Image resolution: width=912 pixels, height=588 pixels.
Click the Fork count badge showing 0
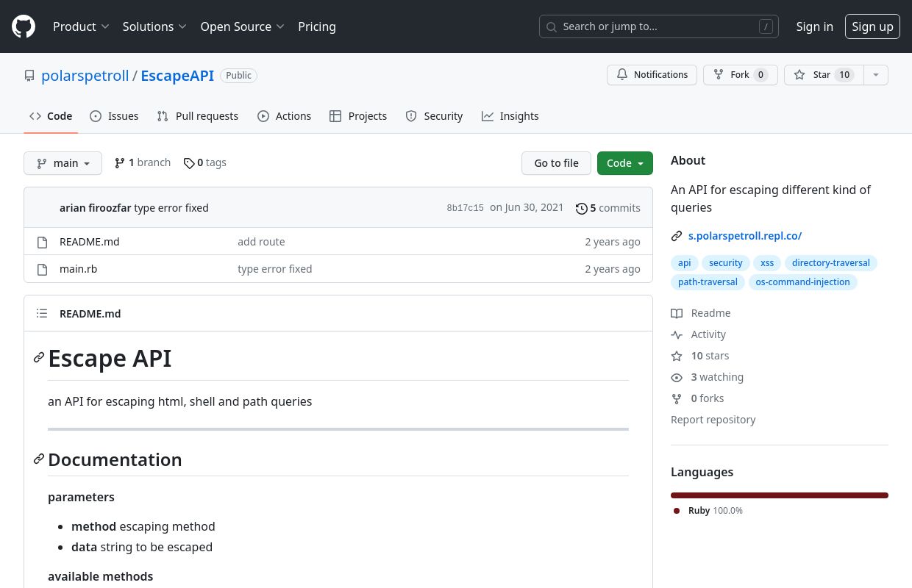tap(761, 75)
